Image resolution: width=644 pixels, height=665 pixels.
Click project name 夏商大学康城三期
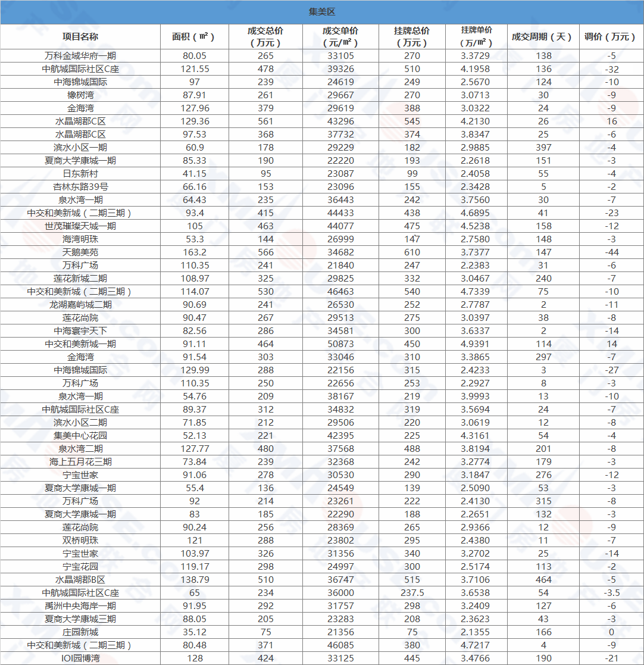[x=80, y=620]
